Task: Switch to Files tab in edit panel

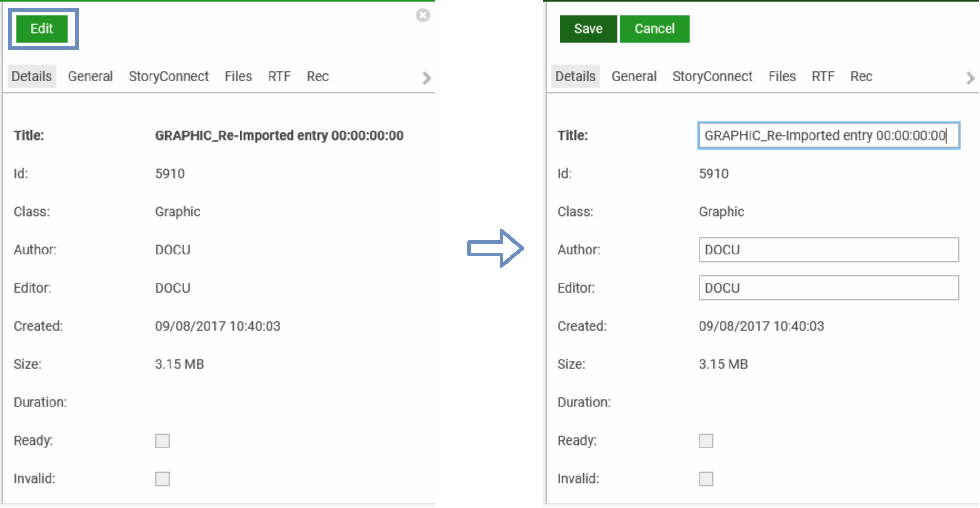Action: [781, 77]
